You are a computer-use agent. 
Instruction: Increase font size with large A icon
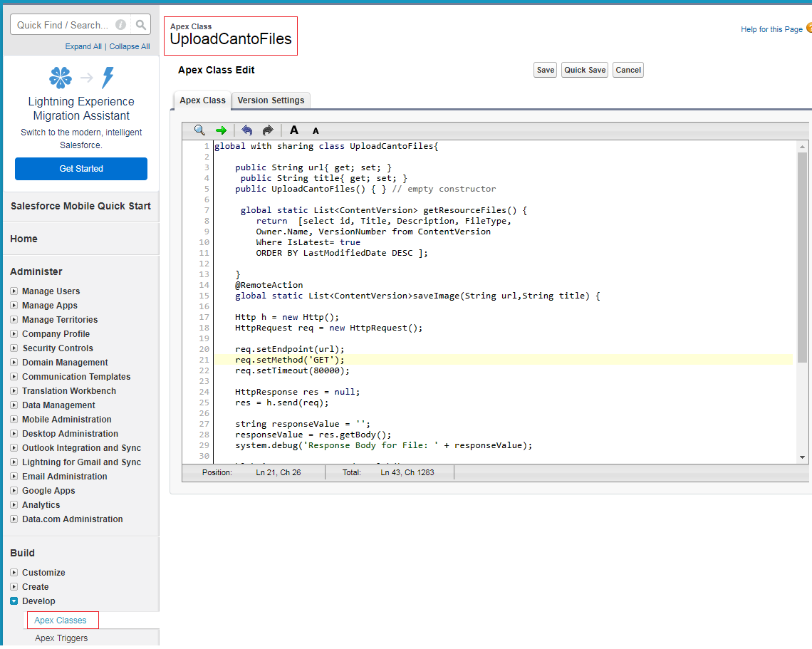coord(294,130)
